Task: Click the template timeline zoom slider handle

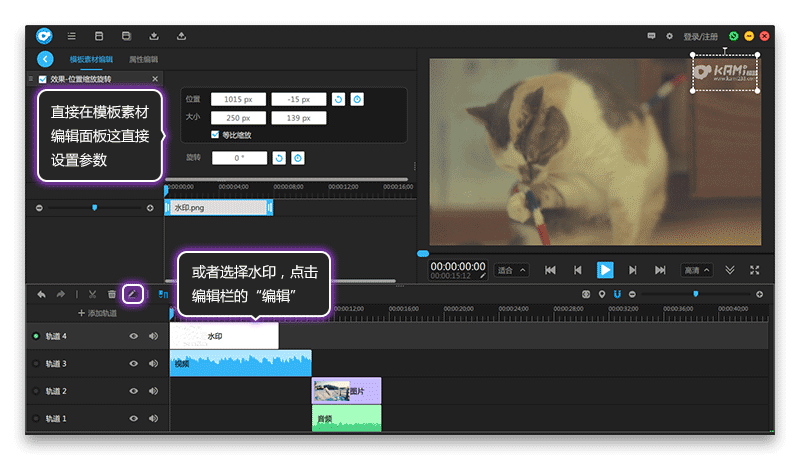Action: 94,208
